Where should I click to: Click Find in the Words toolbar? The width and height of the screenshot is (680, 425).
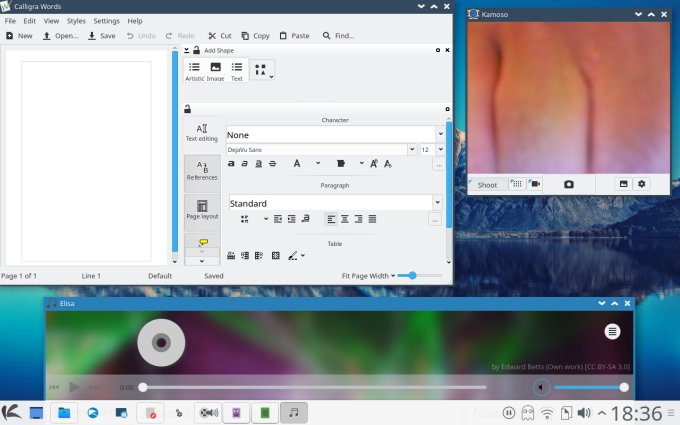click(x=338, y=35)
